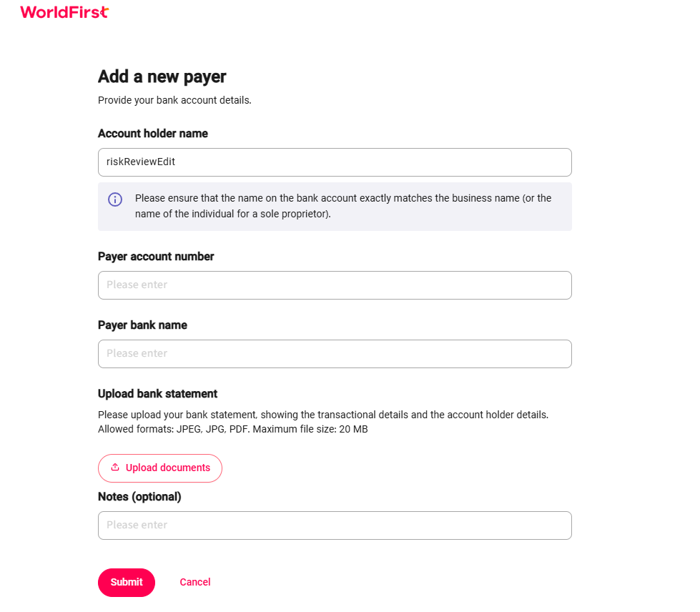The width and height of the screenshot is (700, 612).
Task: Click the Add a new payer heading
Action: coord(162,76)
